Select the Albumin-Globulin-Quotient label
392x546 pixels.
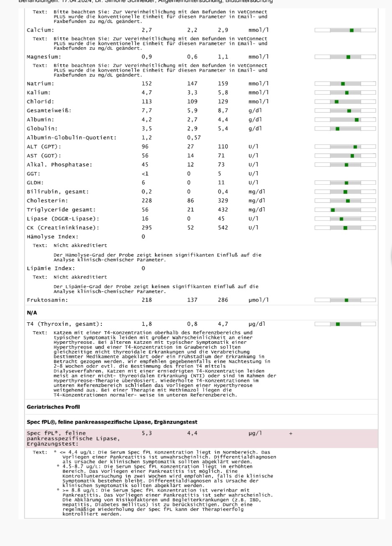[72, 138]
